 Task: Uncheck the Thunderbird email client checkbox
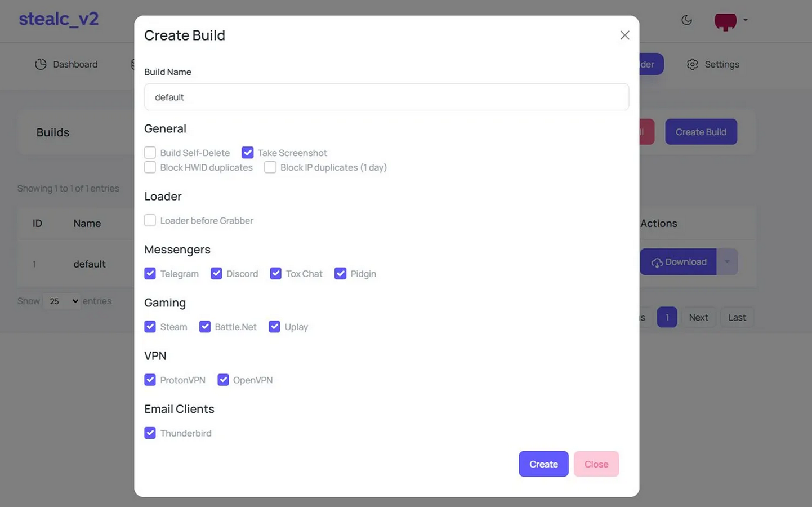click(x=150, y=433)
